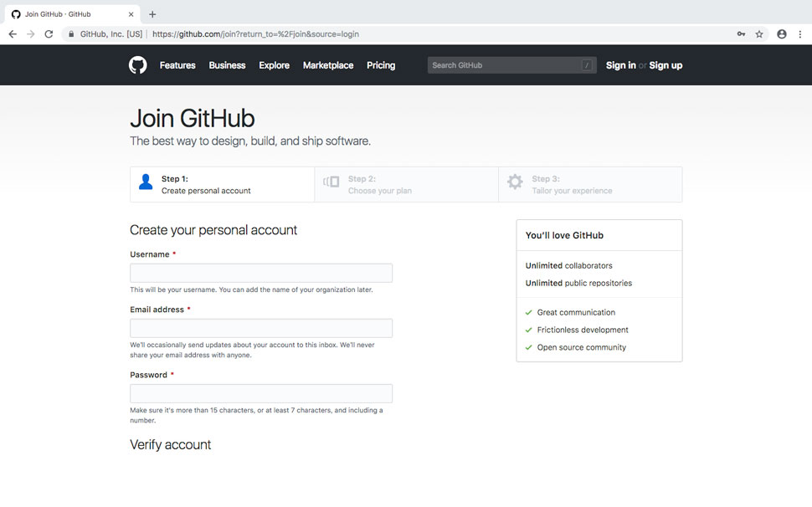Click into the Username field

click(x=261, y=273)
